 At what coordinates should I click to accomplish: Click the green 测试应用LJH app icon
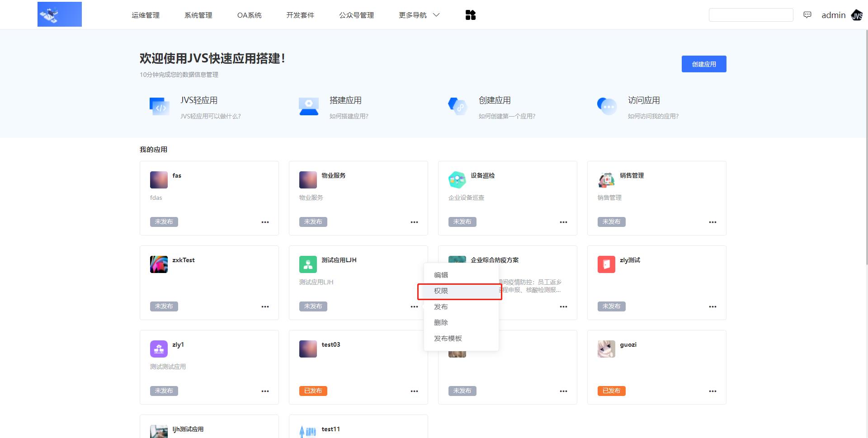308,264
